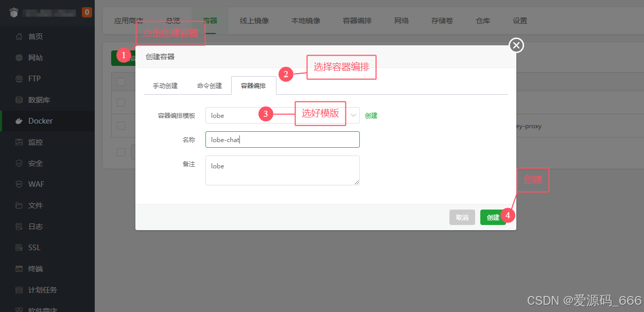This screenshot has width=644, height=312.
Task: Click the green 创建 link beside template dropdown
Action: pos(371,115)
